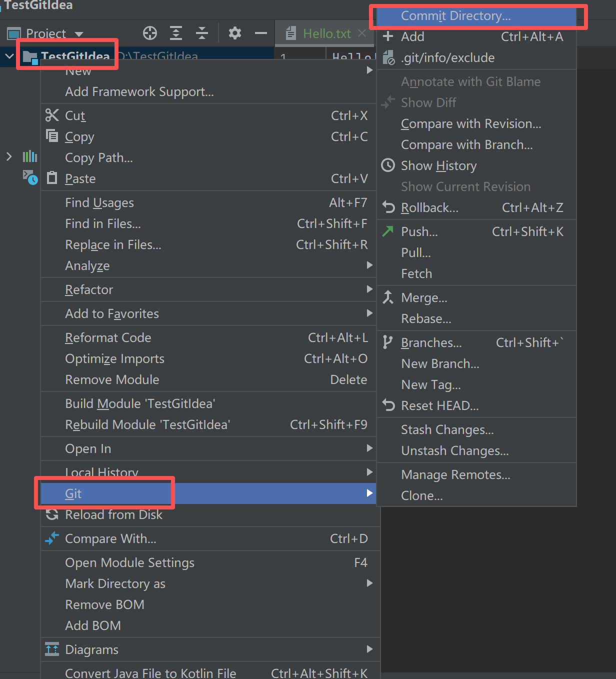Open Diagrams submenu via its icon
616x679 pixels.
pos(52,649)
